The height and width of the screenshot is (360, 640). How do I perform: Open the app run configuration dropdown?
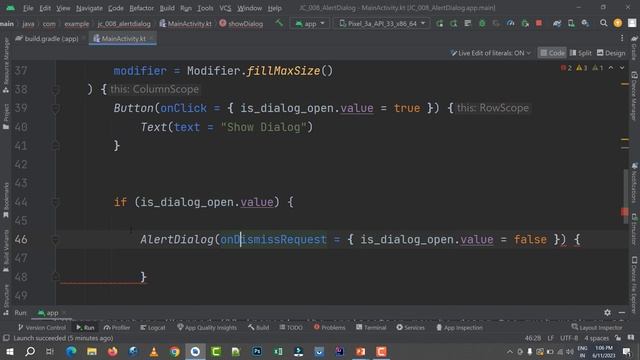[310, 24]
